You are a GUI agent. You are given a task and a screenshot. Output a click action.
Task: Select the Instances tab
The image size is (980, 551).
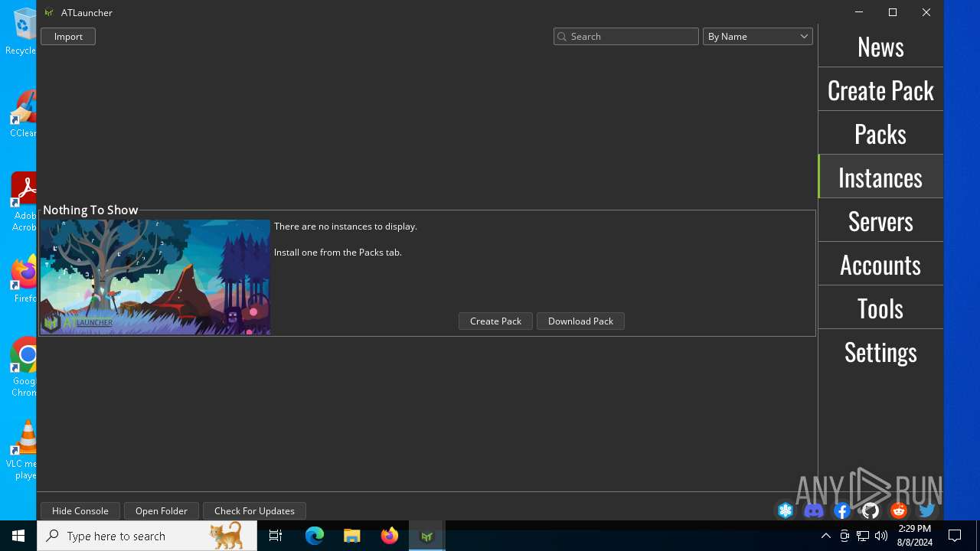(880, 177)
